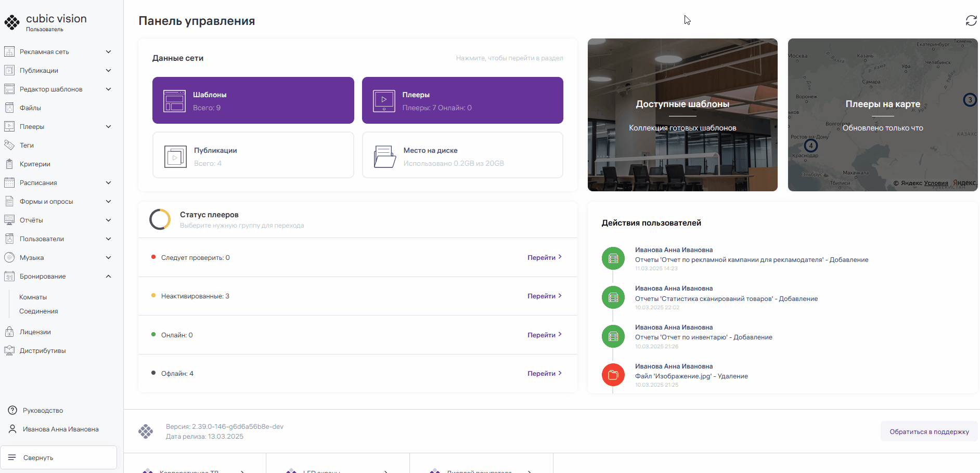Open Licenses via its lock icon
The width and height of the screenshot is (980, 473).
[9, 332]
